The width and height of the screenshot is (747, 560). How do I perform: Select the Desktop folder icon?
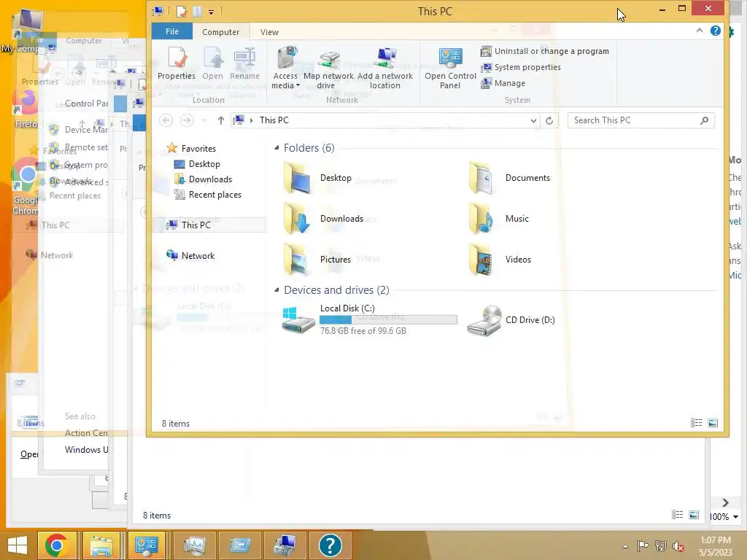click(298, 178)
